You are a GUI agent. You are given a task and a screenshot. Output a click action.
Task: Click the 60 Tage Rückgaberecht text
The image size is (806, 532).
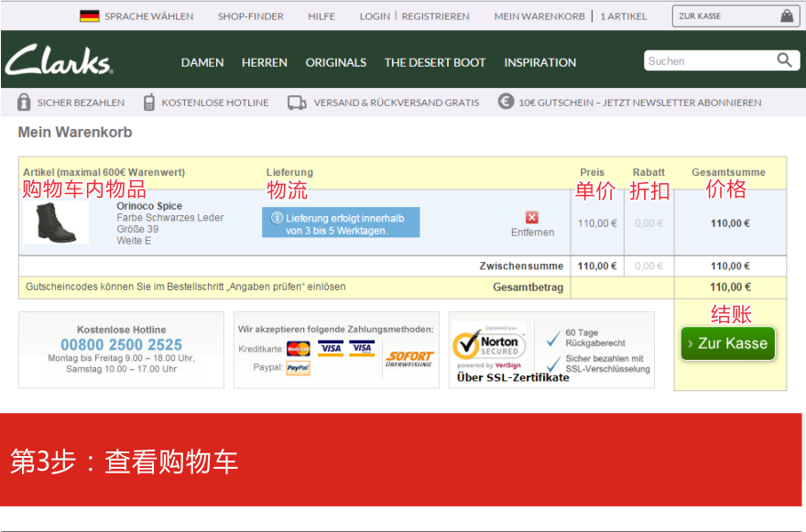pos(595,338)
